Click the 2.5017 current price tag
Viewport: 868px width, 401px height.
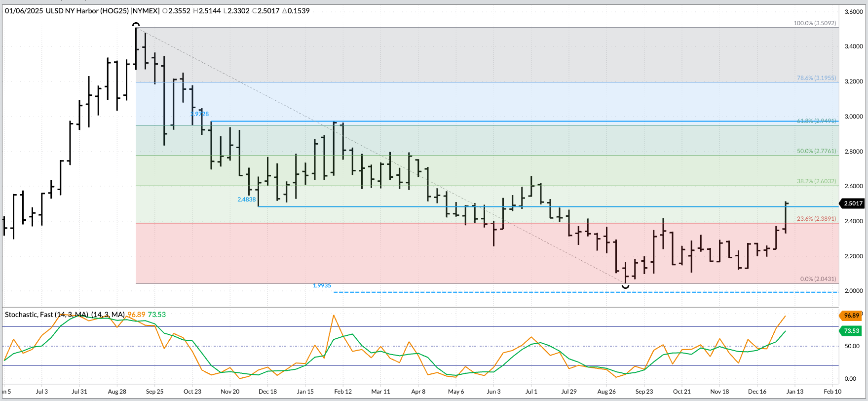[x=853, y=203]
